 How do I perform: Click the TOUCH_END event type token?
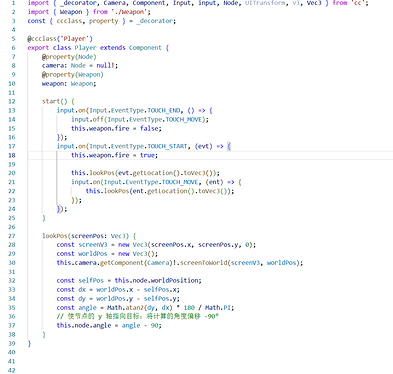164,110
